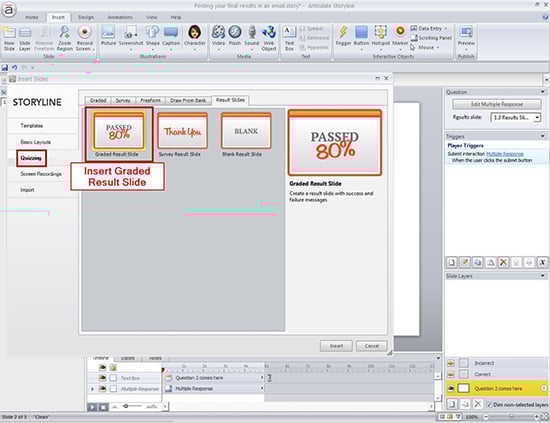Click the Flash ribbon icon

(235, 36)
